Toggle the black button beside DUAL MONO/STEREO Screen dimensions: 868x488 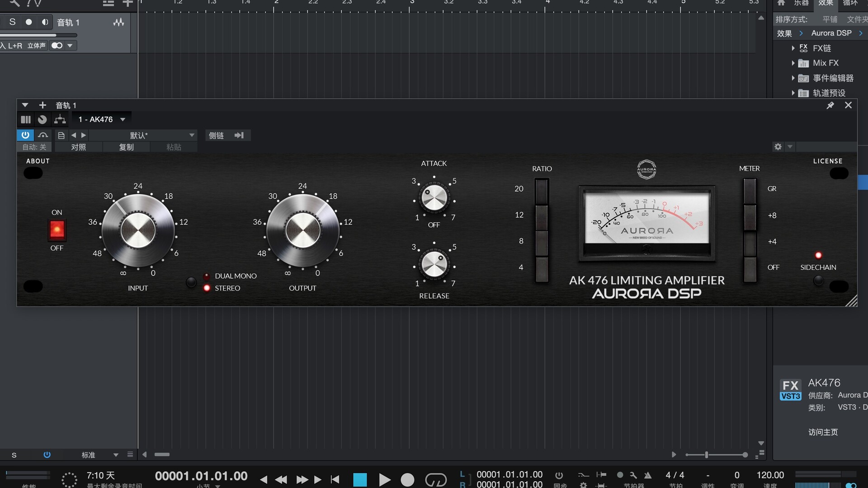[191, 282]
